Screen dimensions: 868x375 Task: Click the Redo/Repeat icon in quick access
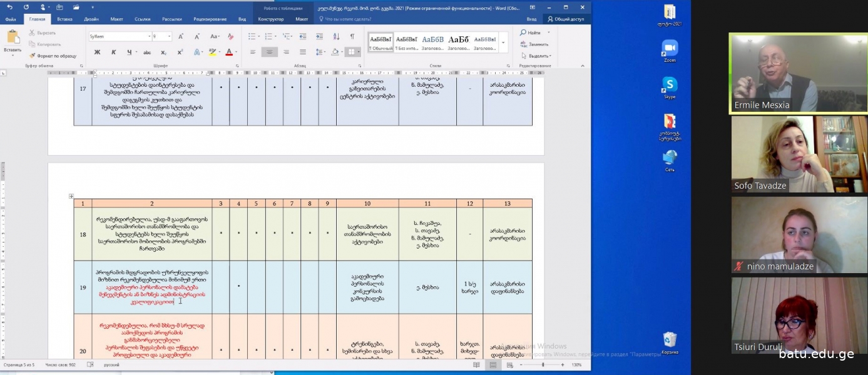(26, 7)
